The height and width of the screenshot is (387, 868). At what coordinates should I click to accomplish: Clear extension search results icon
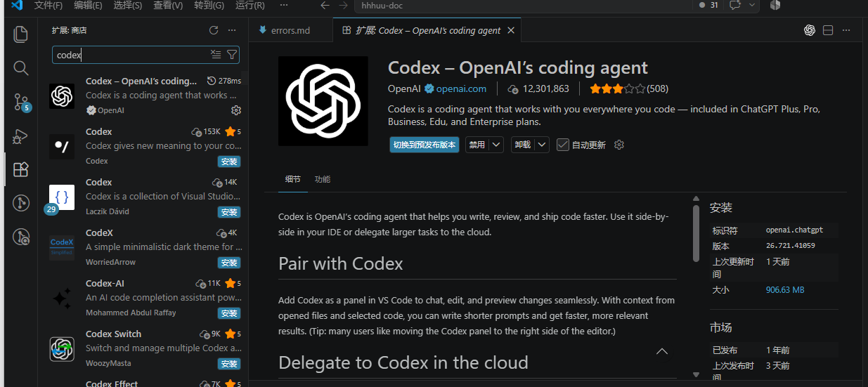(x=216, y=54)
